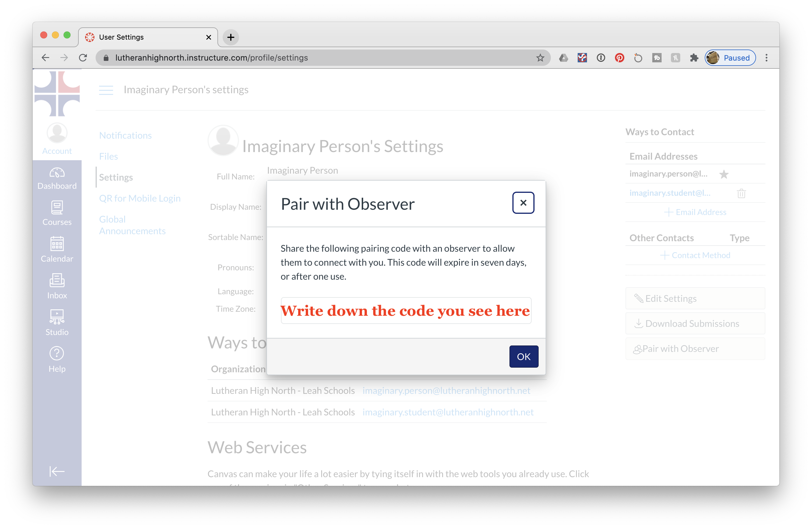The width and height of the screenshot is (812, 529).
Task: Open Global Announcements
Action: coord(132,225)
